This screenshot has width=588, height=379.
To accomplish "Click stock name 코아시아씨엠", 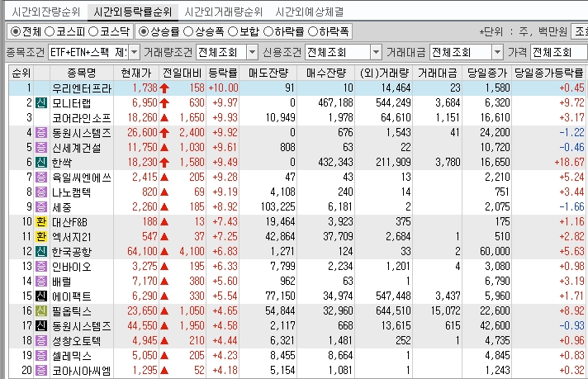I will [82, 371].
